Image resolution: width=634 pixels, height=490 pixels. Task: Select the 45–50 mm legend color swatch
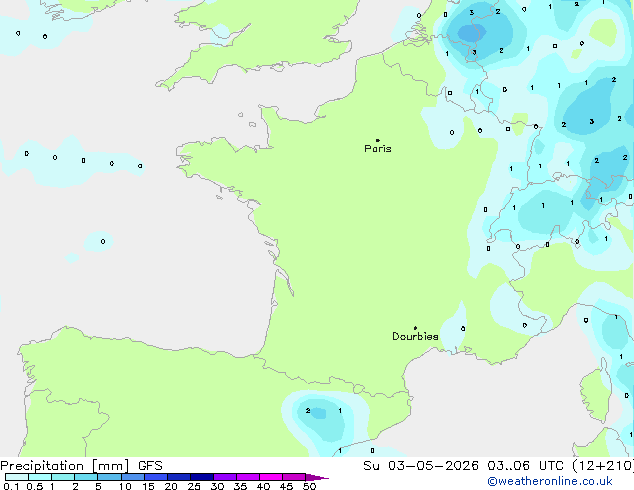click(294, 477)
